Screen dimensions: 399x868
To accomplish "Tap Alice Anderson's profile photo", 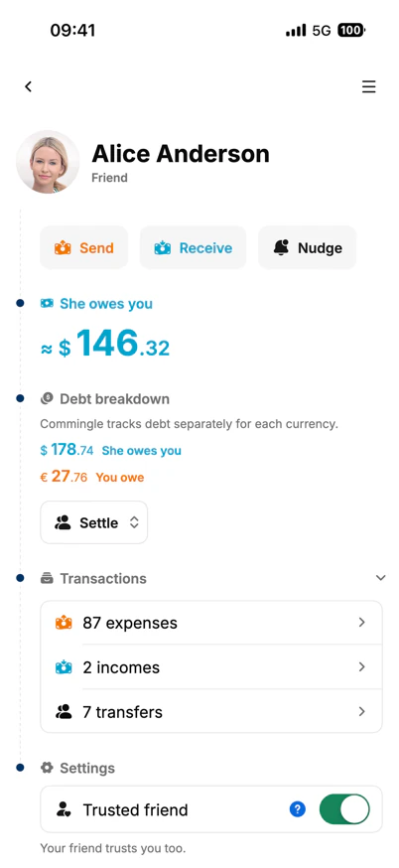I will pyautogui.click(x=48, y=162).
